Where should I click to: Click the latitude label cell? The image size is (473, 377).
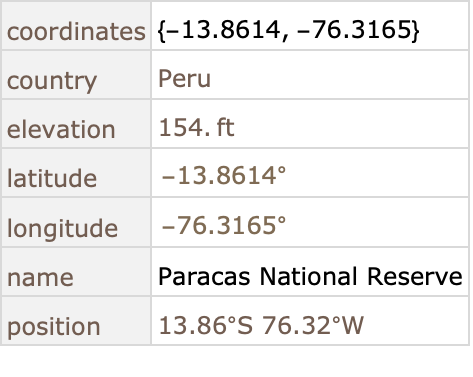click(76, 173)
